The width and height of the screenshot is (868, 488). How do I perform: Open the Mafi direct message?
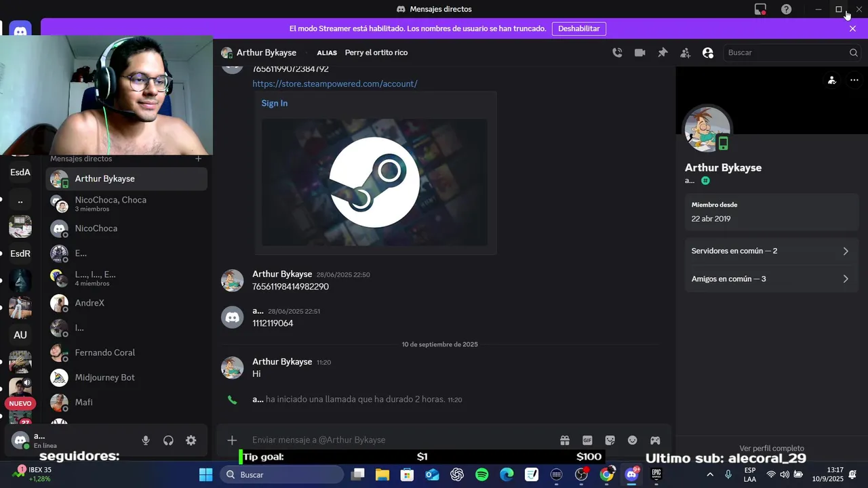pyautogui.click(x=126, y=403)
